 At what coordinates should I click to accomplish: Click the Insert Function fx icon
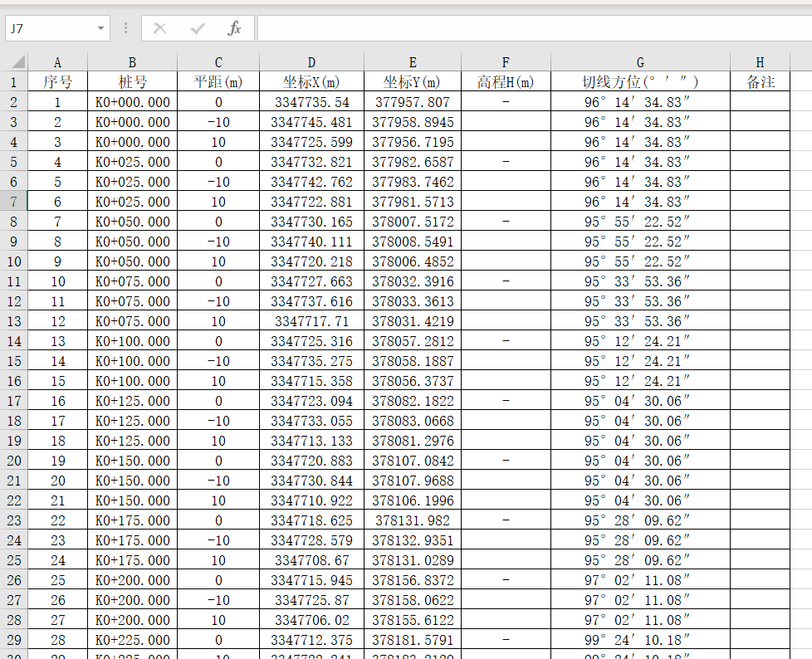[x=234, y=28]
